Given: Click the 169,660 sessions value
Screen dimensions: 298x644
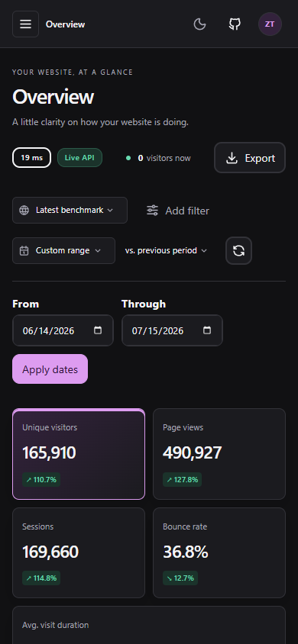Looking at the screenshot, I should [50, 552].
